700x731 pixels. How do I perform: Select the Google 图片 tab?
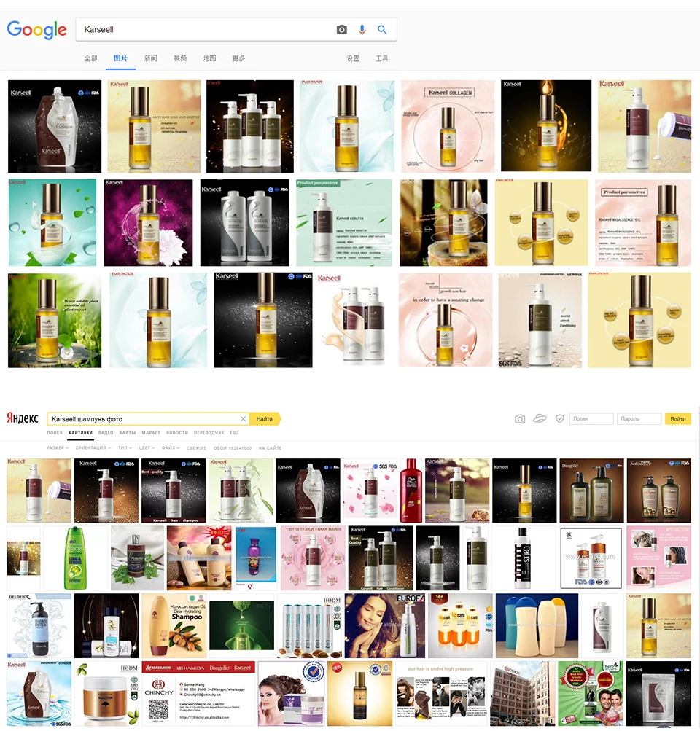coord(120,58)
